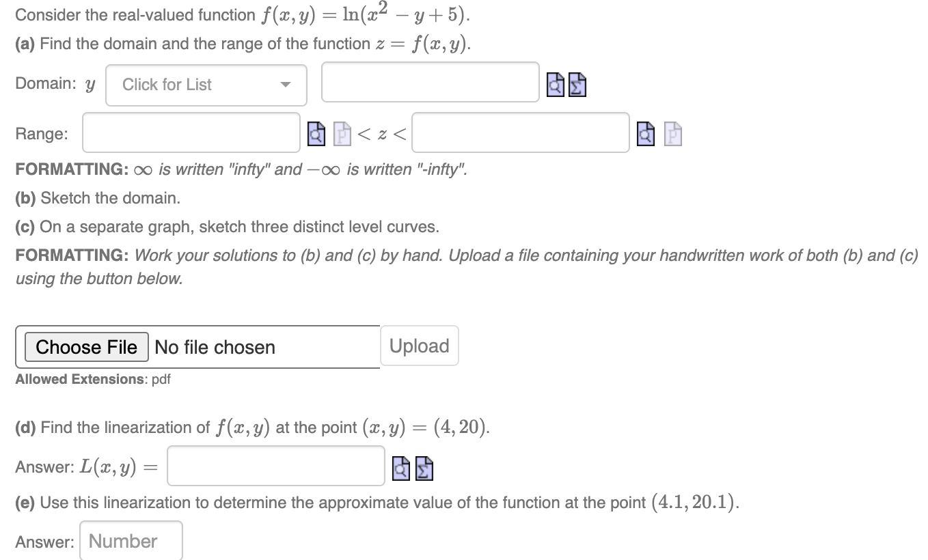This screenshot has width=928, height=560.
Task: Preview the range upper bound entry
Action: click(645, 134)
